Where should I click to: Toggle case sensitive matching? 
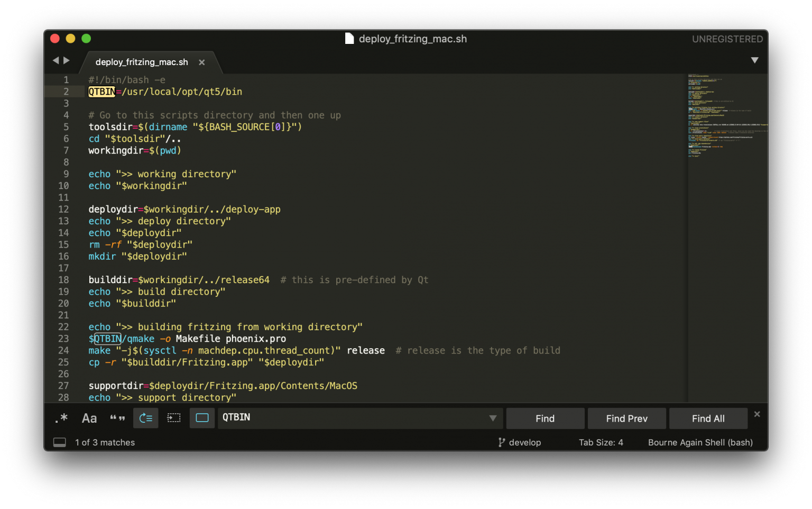click(x=89, y=418)
